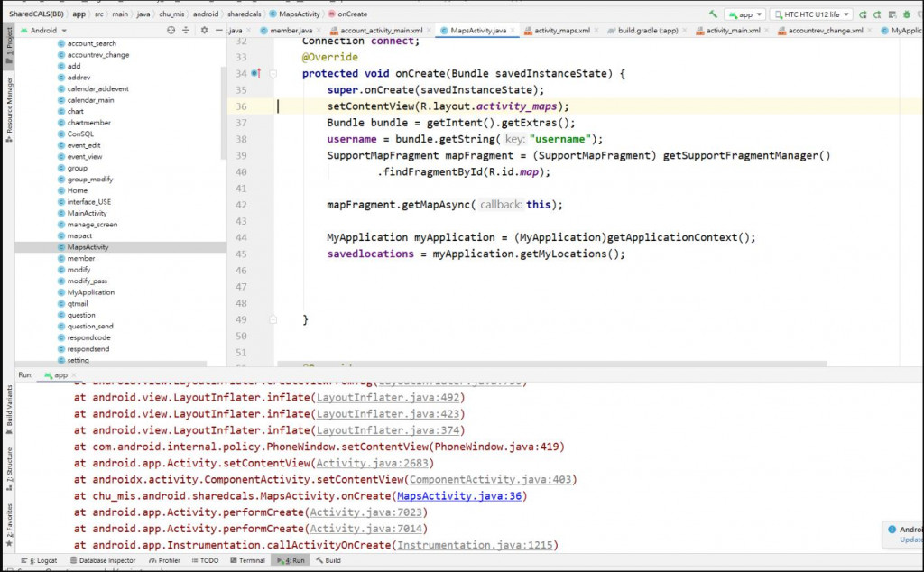This screenshot has height=572, width=924.
Task: Open the app run configuration dropdown
Action: tap(744, 14)
